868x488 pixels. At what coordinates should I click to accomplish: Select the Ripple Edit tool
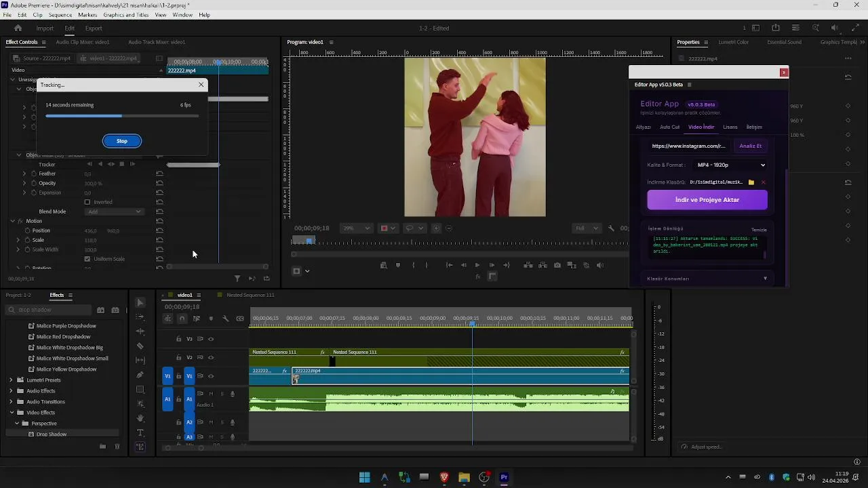(x=140, y=331)
